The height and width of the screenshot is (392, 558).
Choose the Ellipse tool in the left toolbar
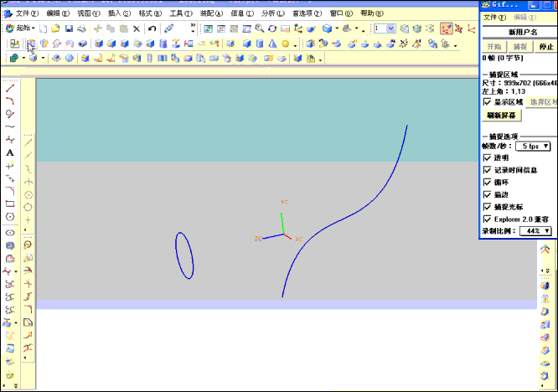pyautogui.click(x=10, y=233)
